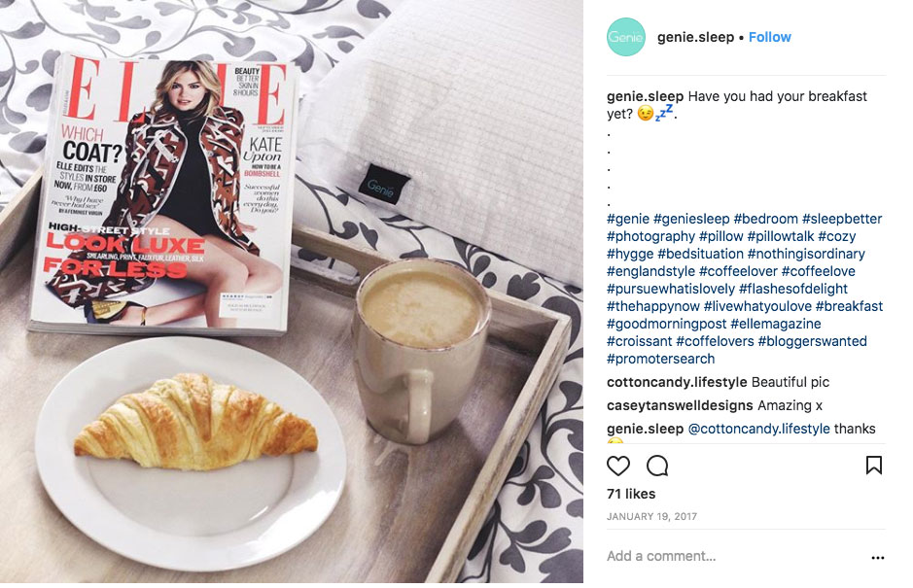Open genie.sleep username in header
This screenshot has width=913, height=588.
point(695,37)
